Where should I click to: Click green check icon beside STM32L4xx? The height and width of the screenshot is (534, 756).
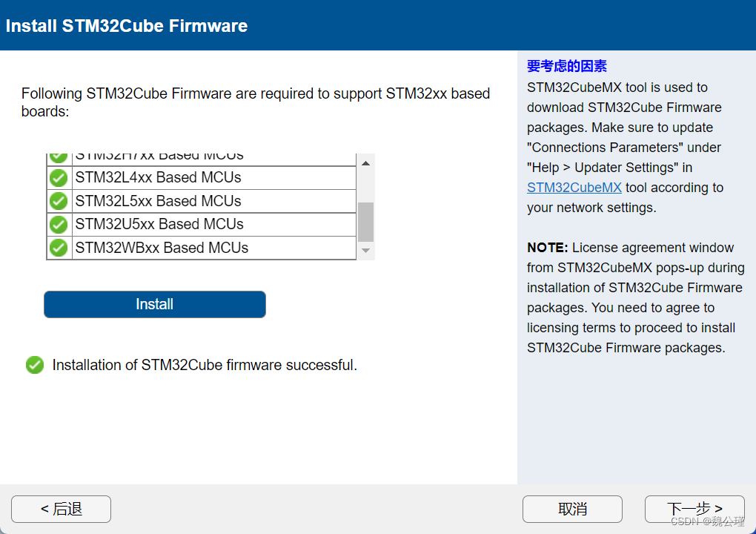[59, 178]
